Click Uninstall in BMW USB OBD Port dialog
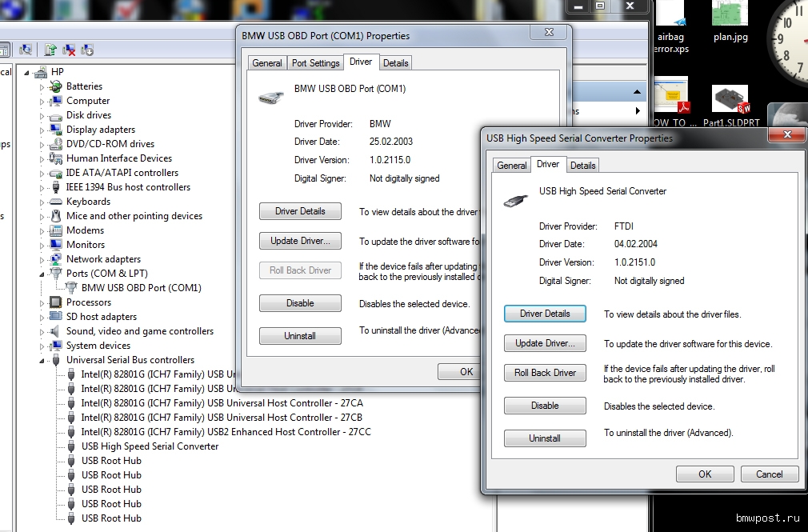The width and height of the screenshot is (808, 532). (300, 336)
